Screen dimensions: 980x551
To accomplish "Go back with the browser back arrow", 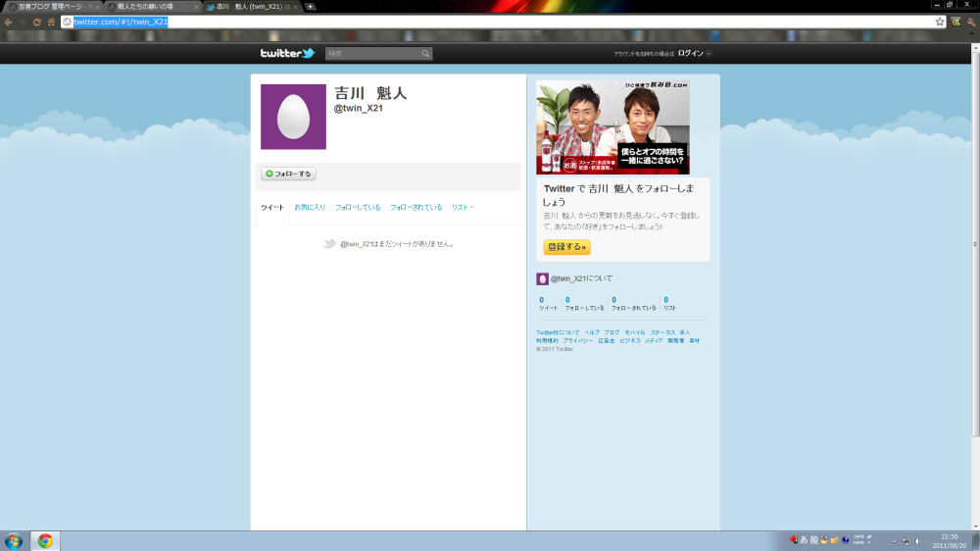I will click(x=8, y=22).
